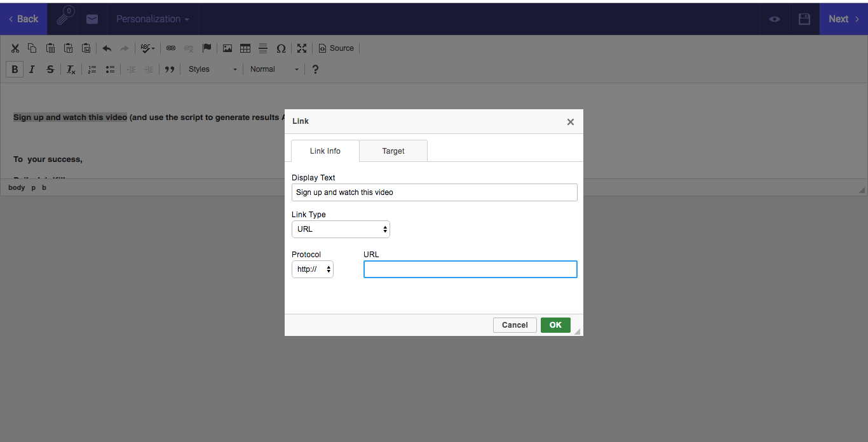Viewport: 868px width, 442px height.
Task: Undo the last edit with the arrow
Action: 107,48
